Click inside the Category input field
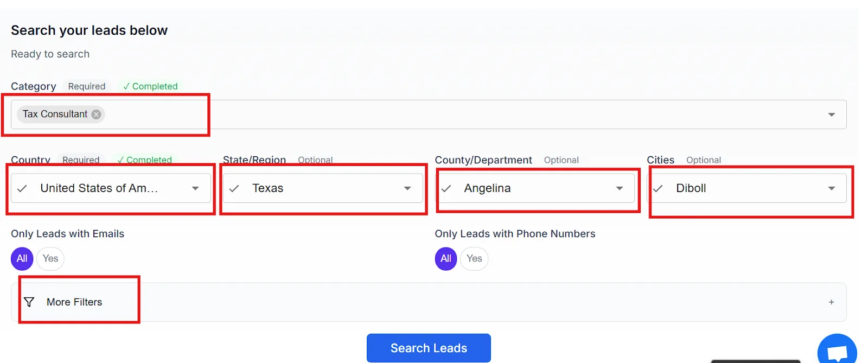 tap(434, 114)
